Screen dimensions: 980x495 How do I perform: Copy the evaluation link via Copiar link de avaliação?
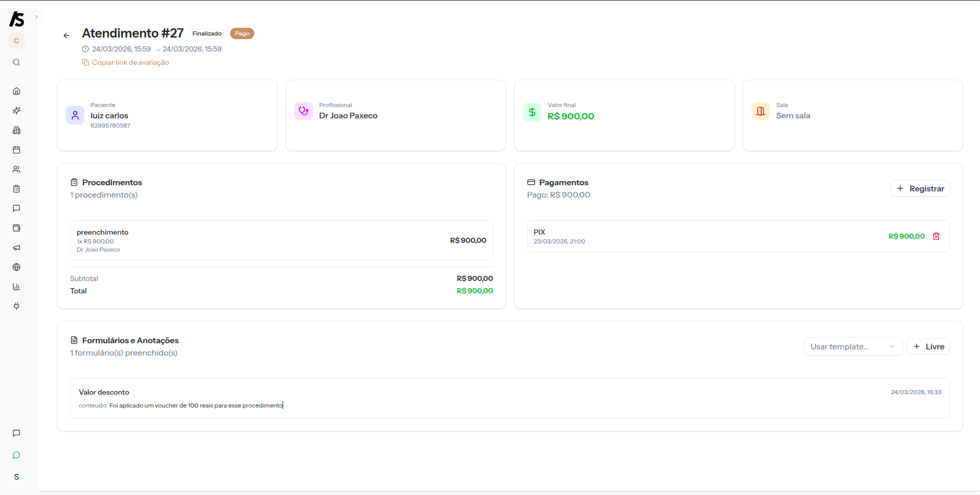(126, 62)
